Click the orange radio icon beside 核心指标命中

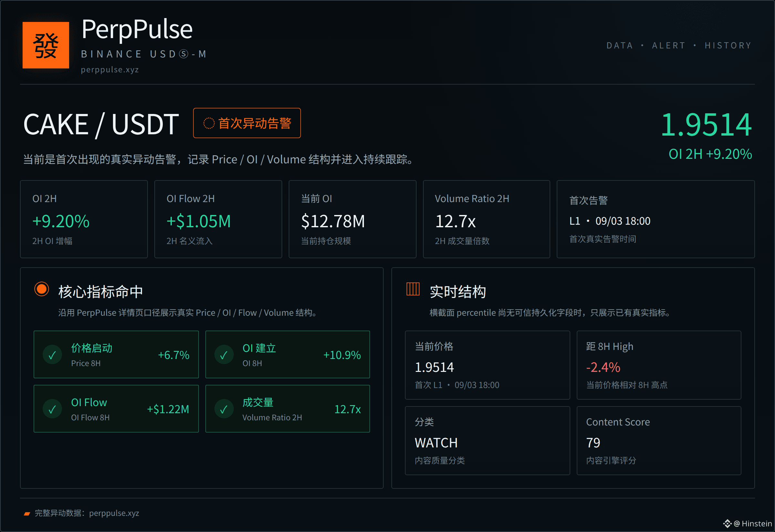[x=42, y=289]
